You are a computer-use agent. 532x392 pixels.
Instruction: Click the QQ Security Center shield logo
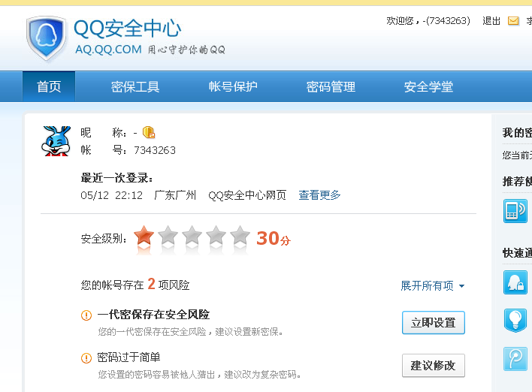(x=47, y=38)
